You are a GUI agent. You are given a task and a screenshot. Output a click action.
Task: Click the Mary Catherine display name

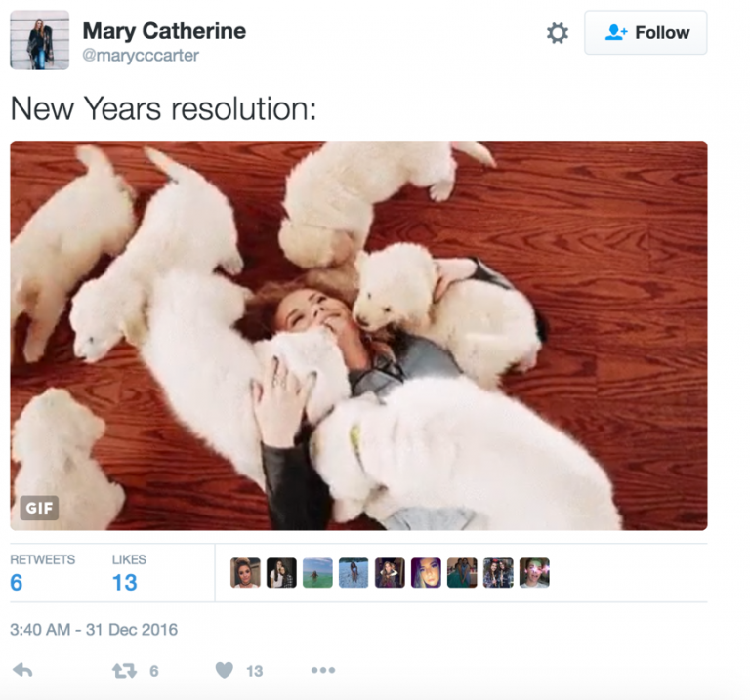164,31
